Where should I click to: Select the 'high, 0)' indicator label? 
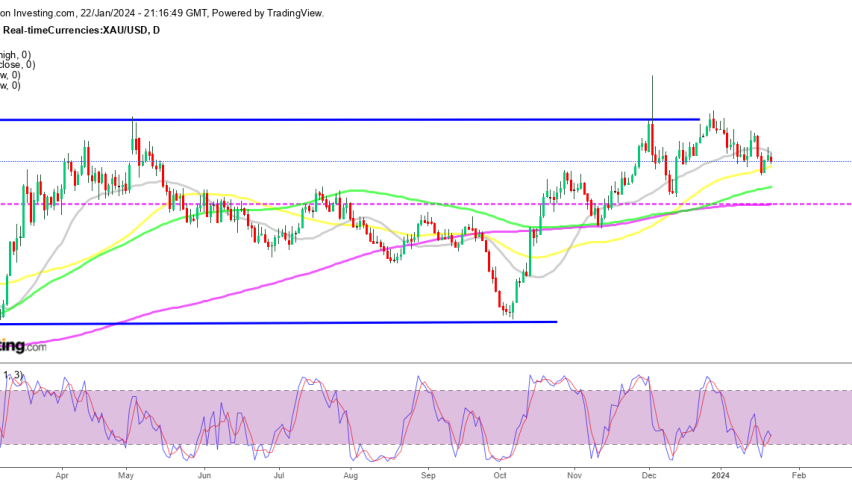(x=15, y=55)
